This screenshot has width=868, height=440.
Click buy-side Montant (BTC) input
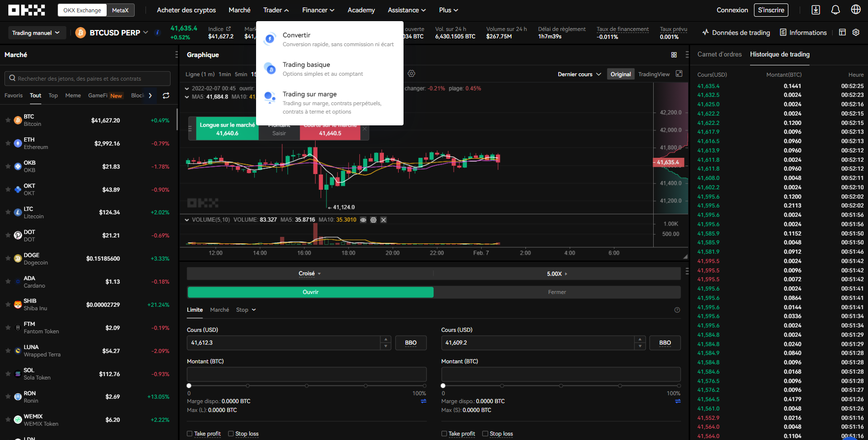point(307,374)
